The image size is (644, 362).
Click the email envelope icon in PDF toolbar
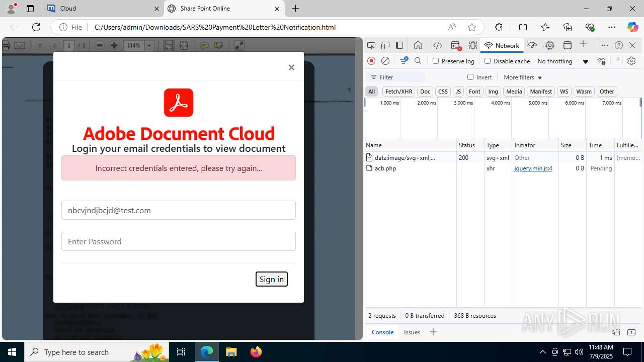[20, 45]
